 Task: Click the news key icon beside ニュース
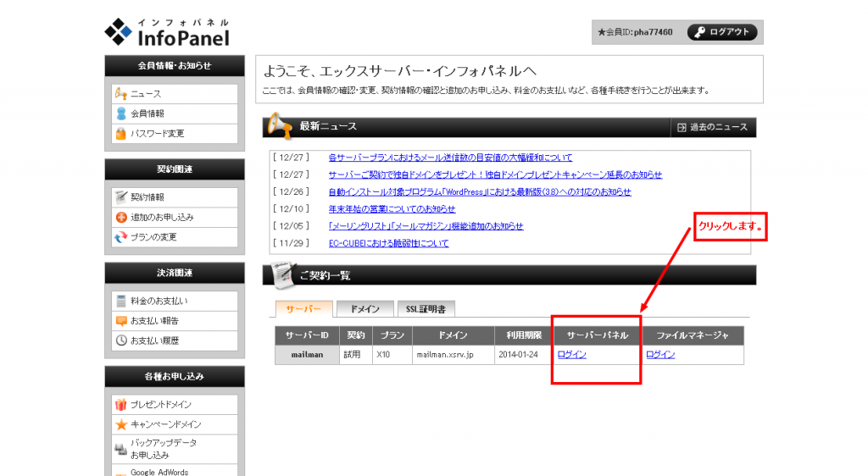tap(120, 93)
